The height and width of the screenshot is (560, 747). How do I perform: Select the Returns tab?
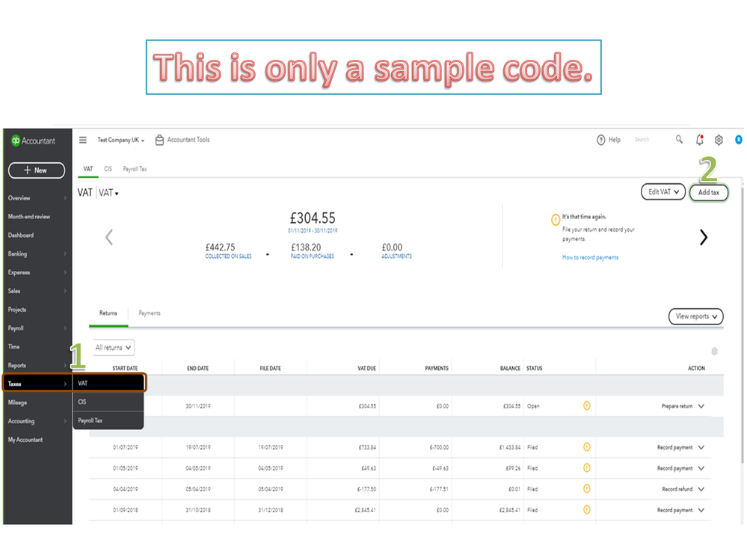click(x=108, y=313)
